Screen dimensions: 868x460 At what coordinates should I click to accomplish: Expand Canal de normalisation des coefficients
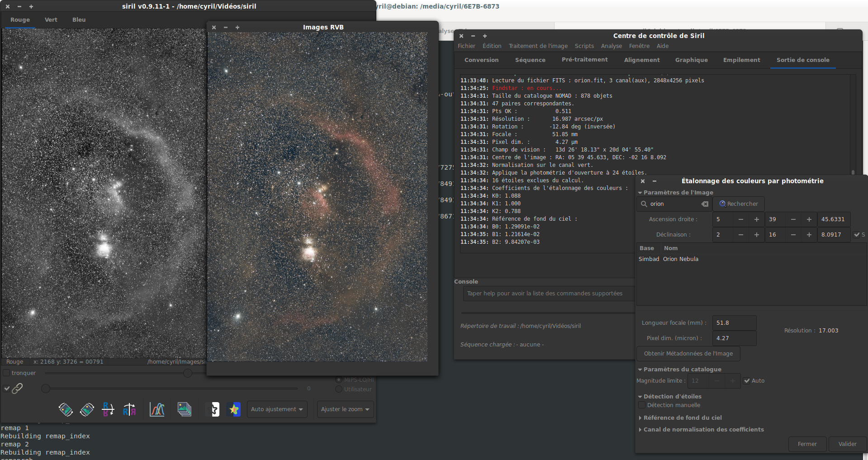(x=640, y=430)
